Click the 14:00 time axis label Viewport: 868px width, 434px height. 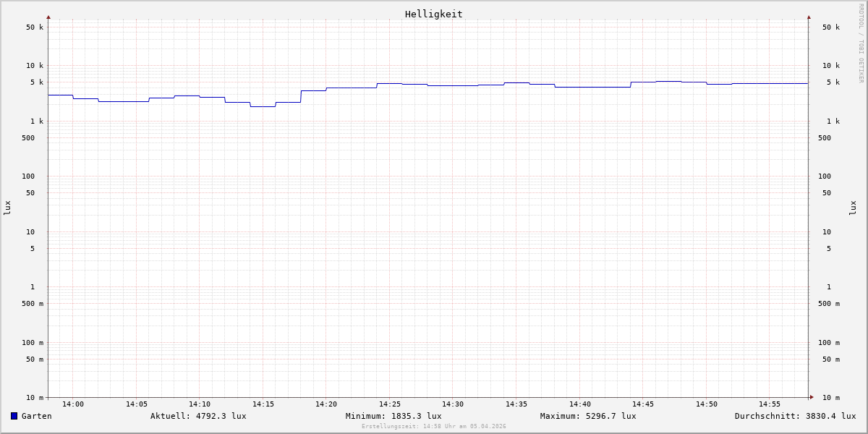click(x=73, y=404)
